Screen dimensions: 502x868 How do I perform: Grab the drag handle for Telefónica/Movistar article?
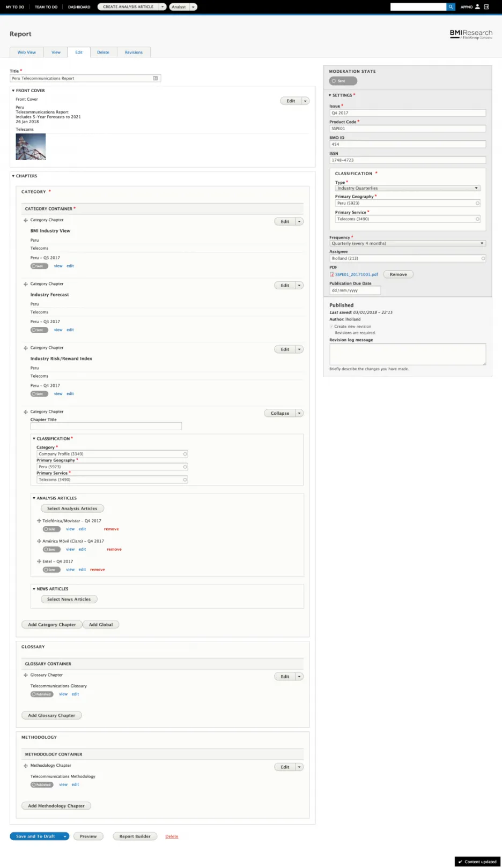pos(39,521)
